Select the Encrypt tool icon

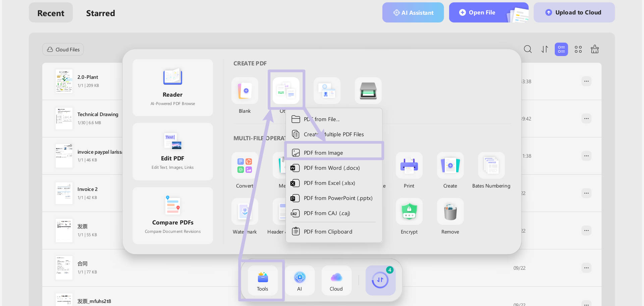pyautogui.click(x=409, y=211)
